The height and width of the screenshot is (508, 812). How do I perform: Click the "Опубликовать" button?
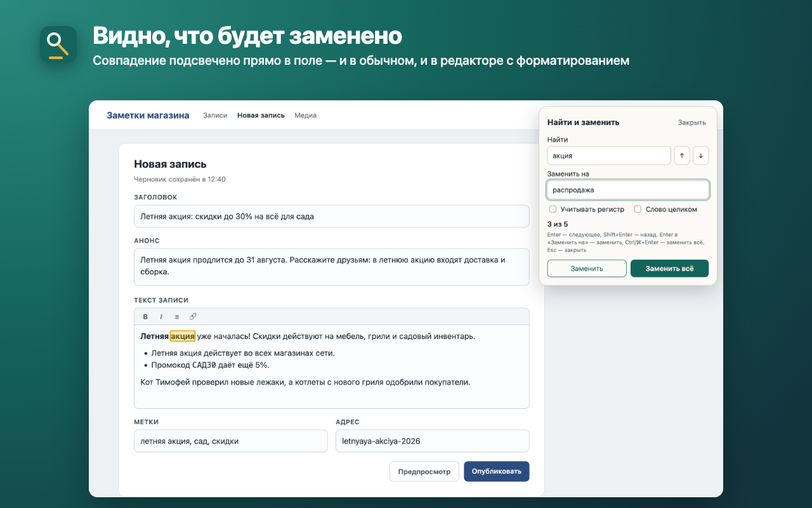click(496, 472)
